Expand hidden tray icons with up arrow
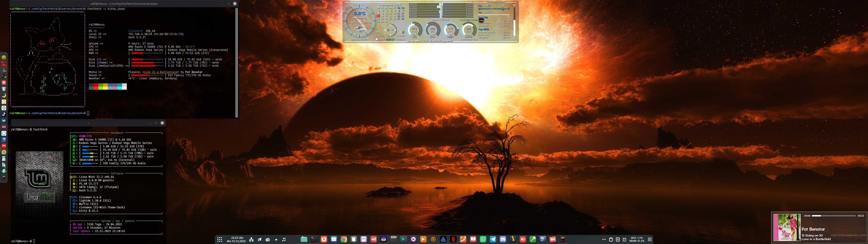The width and height of the screenshot is (868, 244). coord(276,240)
